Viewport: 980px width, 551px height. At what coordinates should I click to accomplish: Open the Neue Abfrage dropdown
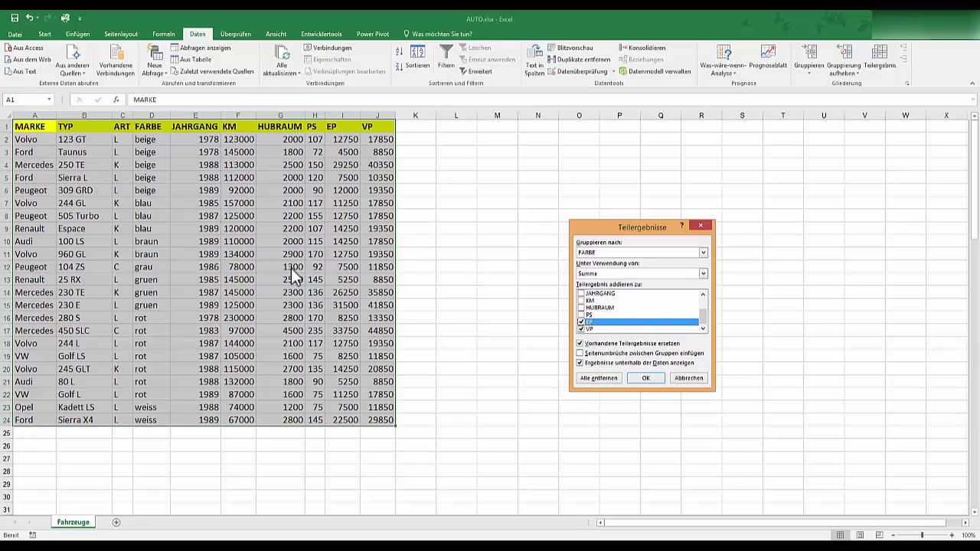155,60
